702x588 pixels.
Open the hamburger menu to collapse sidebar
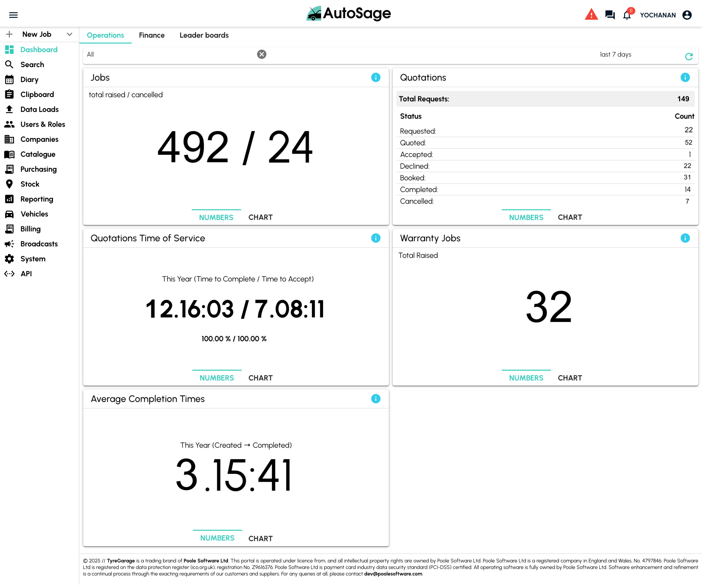(x=13, y=15)
